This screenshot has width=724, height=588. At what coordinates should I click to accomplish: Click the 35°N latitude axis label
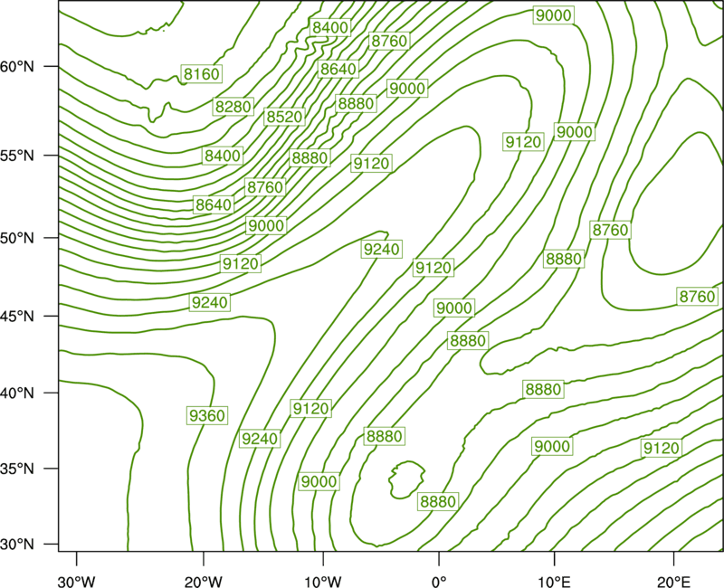(17, 469)
